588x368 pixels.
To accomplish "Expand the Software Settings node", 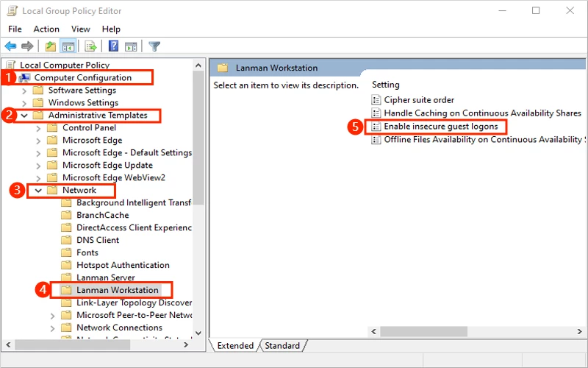I will [24, 91].
